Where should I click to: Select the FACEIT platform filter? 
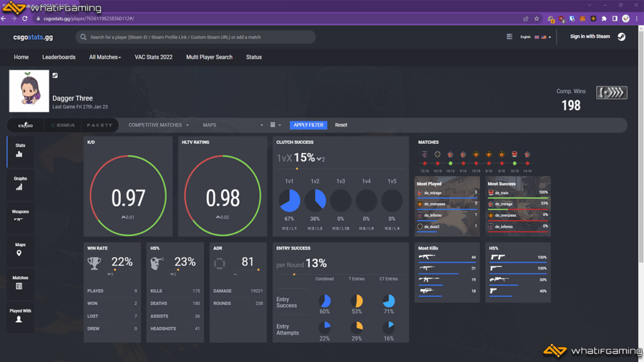pos(99,125)
